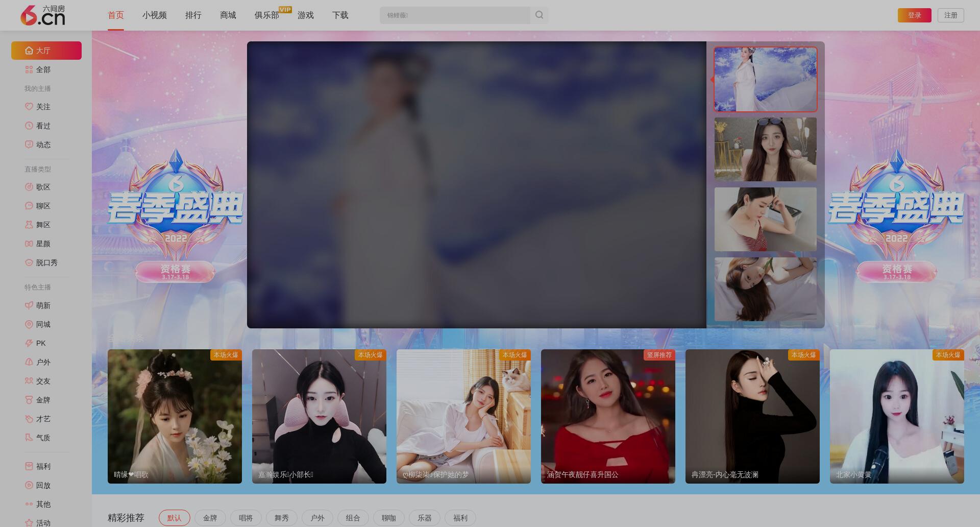Click the 同城 location icon
980x527 pixels.
click(29, 324)
